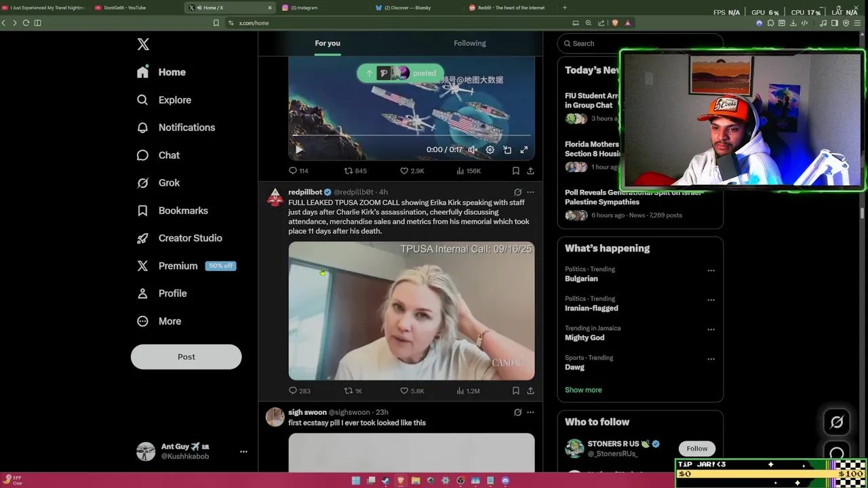The width and height of the screenshot is (868, 488).
Task: Open account options for Ant Guy
Action: tap(243, 451)
